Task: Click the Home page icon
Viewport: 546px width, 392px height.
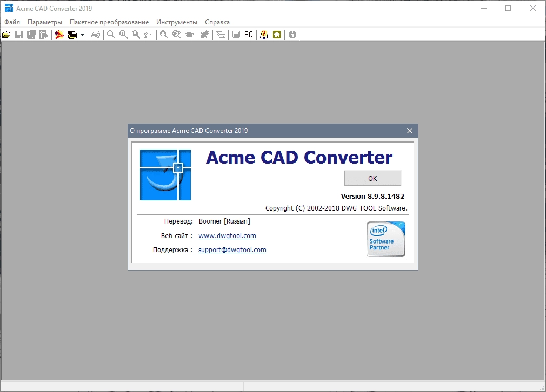Action: click(x=277, y=35)
